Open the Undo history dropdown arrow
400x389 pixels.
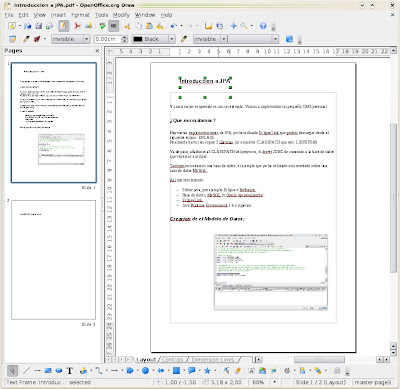click(x=181, y=26)
